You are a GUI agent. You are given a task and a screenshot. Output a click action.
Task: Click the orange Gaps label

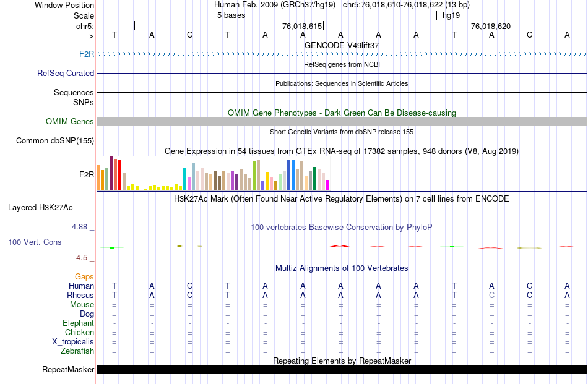tap(84, 276)
